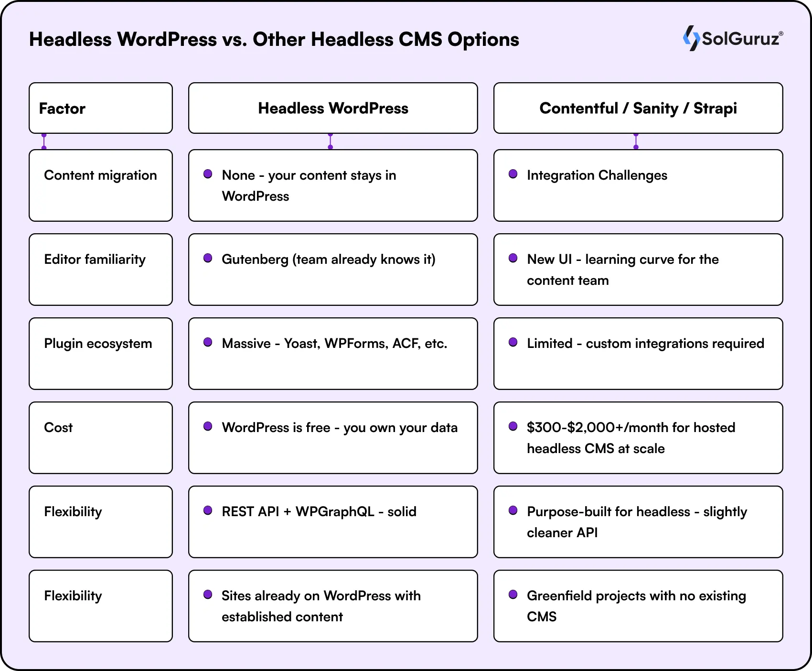The width and height of the screenshot is (812, 671).
Task: Click the connector dot under the Factor header
Action: [44, 141]
